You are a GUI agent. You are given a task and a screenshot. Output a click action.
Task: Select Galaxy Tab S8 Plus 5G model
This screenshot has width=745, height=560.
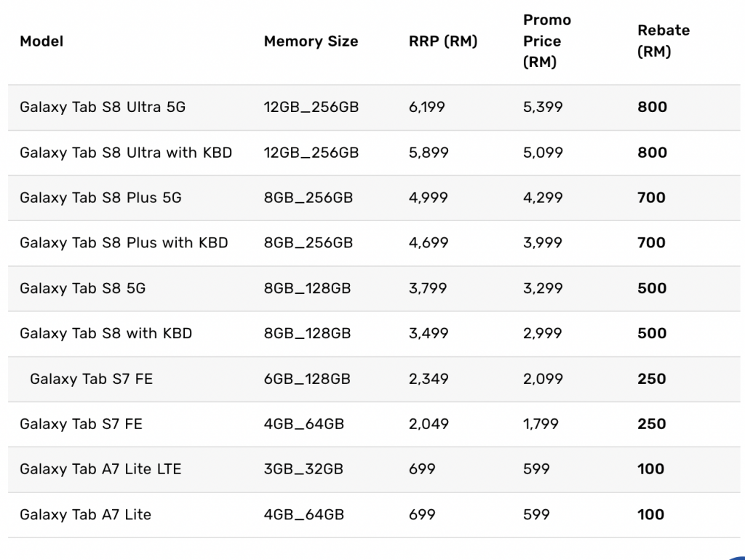(100, 198)
